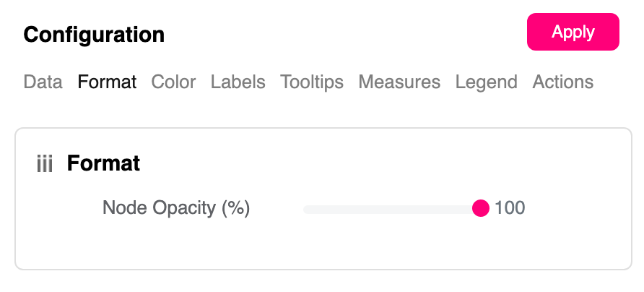Screen dimensions: 644x292
Task: Open the Color tab
Action: tap(173, 82)
